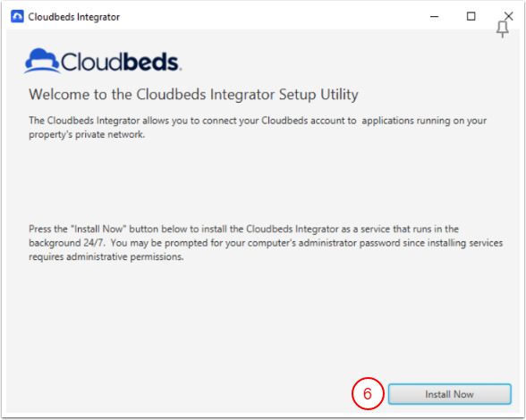The width and height of the screenshot is (526, 420).
Task: Click the "Cloudbeds Integrator" window title text
Action: tap(73, 17)
